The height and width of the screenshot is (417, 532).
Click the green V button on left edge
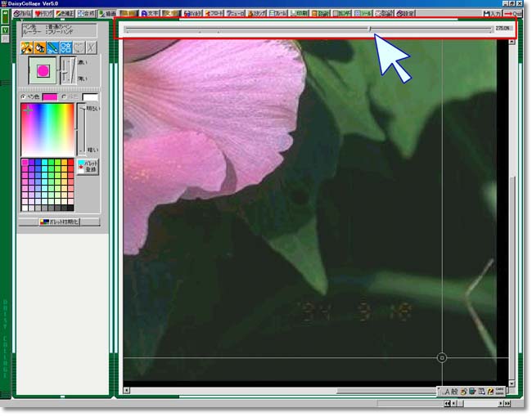tap(5, 30)
